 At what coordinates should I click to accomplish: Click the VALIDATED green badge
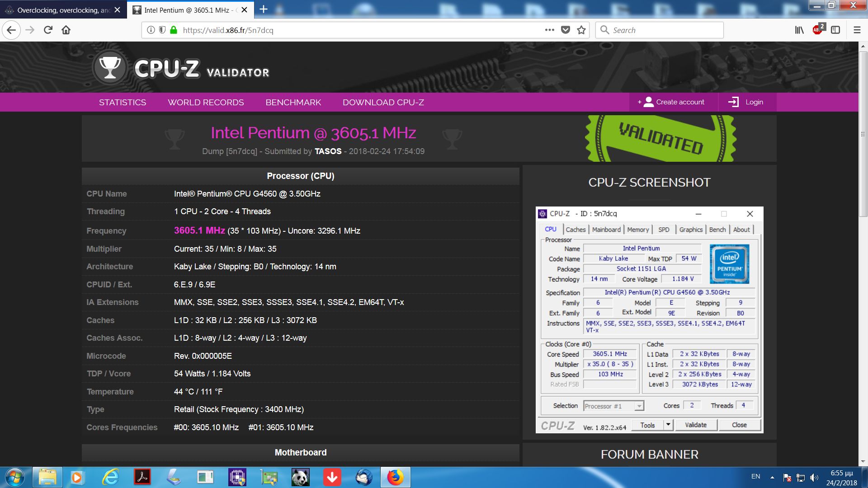[660, 139]
